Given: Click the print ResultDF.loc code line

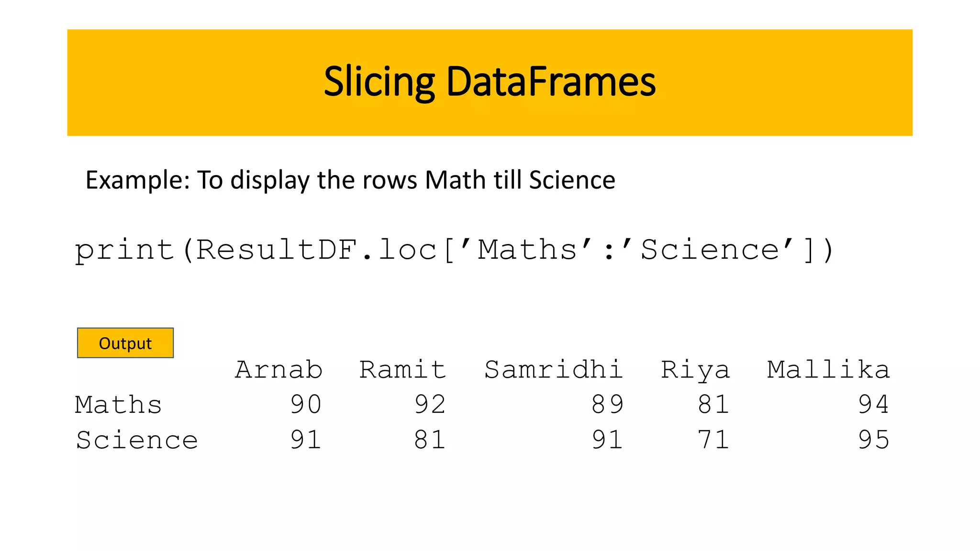Looking at the screenshot, I should (455, 250).
